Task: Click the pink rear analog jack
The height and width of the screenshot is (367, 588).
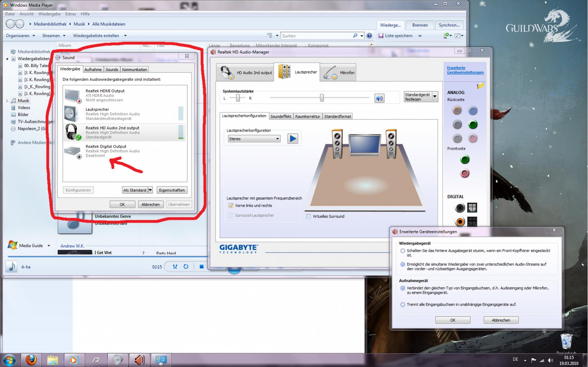Action: tap(473, 139)
